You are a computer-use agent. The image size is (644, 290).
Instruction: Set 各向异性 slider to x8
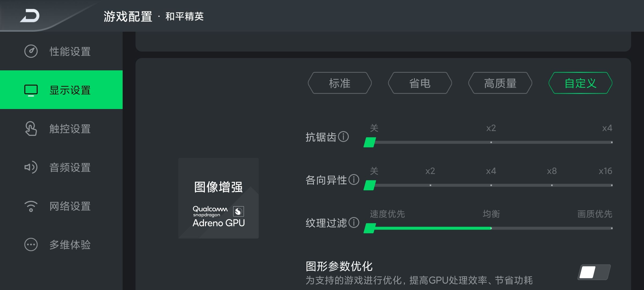[x=552, y=185]
